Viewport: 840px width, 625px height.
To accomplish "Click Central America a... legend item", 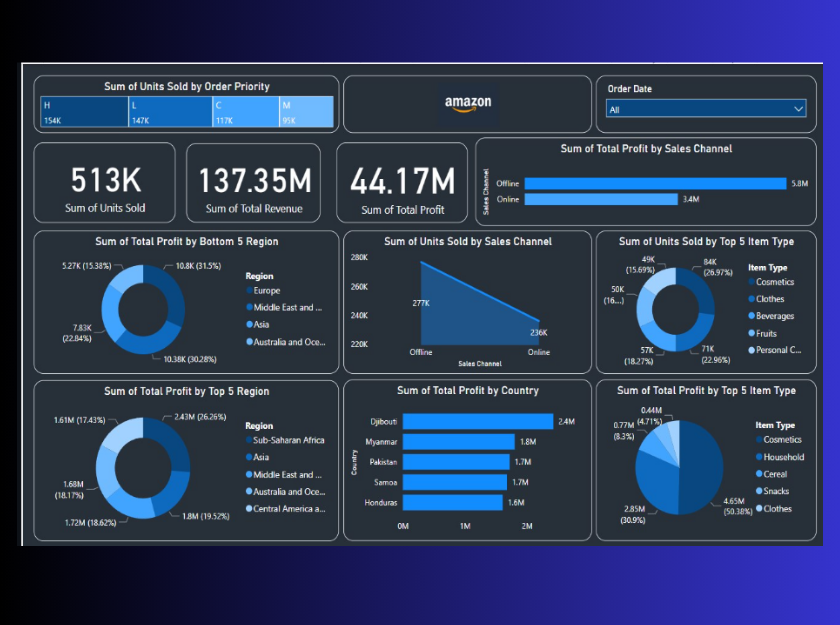I will 285,508.
